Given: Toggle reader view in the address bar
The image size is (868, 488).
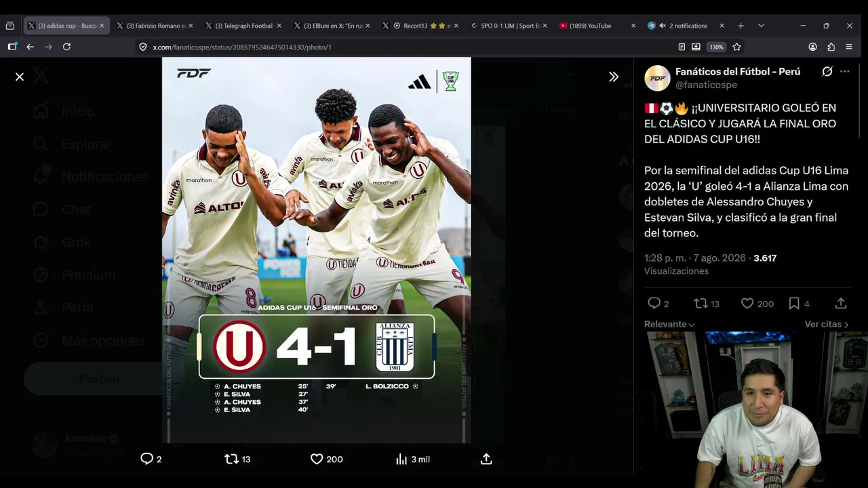Looking at the screenshot, I should 682,47.
